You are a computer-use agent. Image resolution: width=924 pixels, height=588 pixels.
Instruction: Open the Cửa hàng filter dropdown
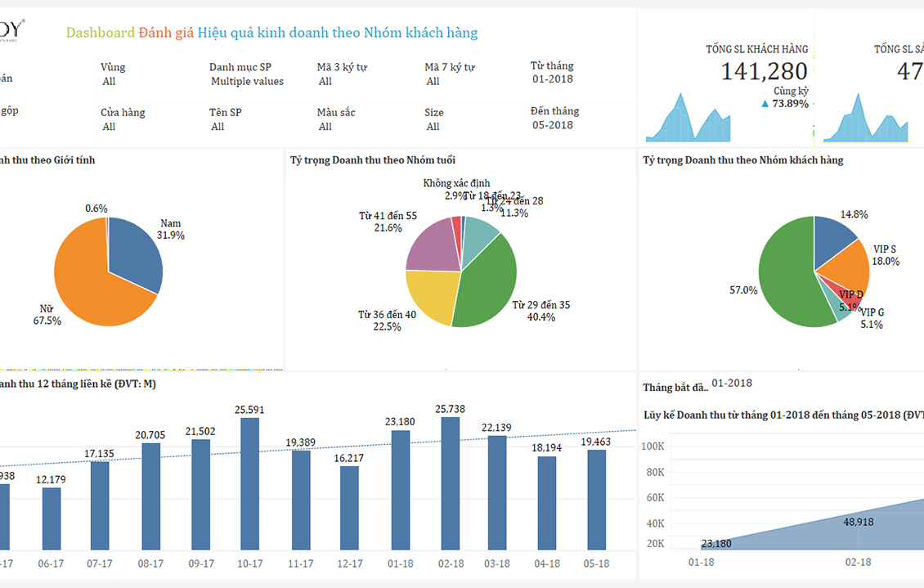point(110,127)
